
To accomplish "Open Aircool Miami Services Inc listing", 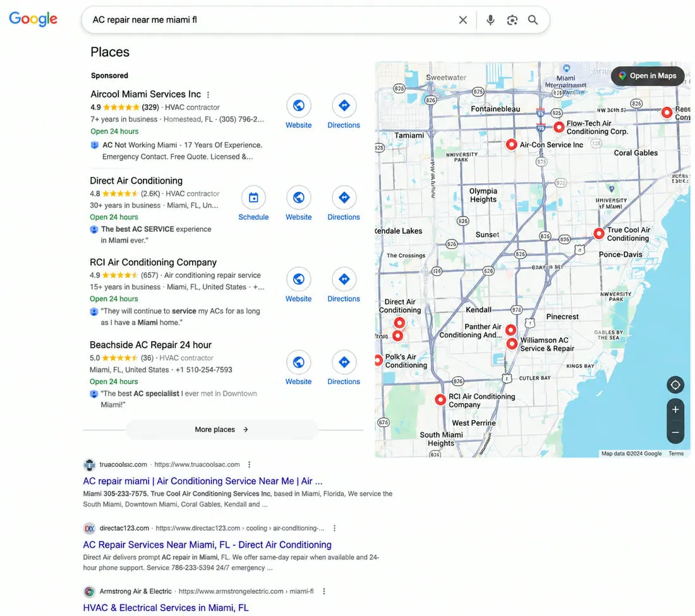I will (x=145, y=94).
